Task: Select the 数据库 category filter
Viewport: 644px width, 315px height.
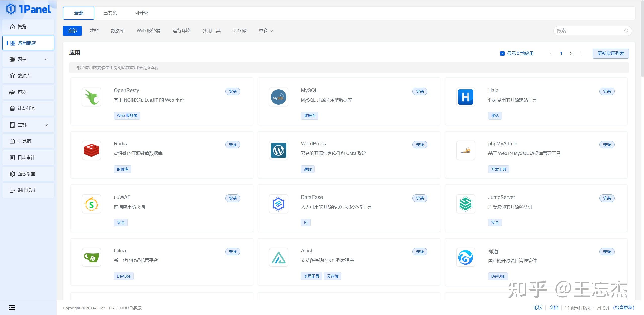Action: click(117, 31)
